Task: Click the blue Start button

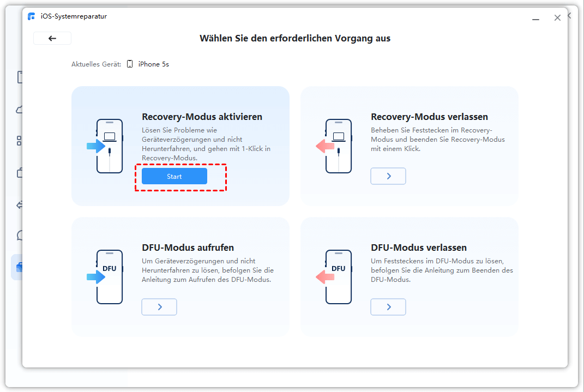Action: 174,176
